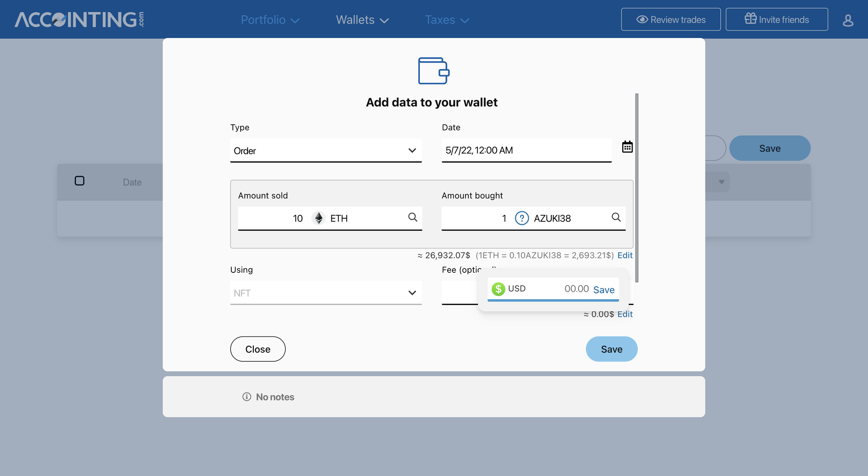Expand the Type Order dropdown
Screen dimensions: 868x476
326,150
